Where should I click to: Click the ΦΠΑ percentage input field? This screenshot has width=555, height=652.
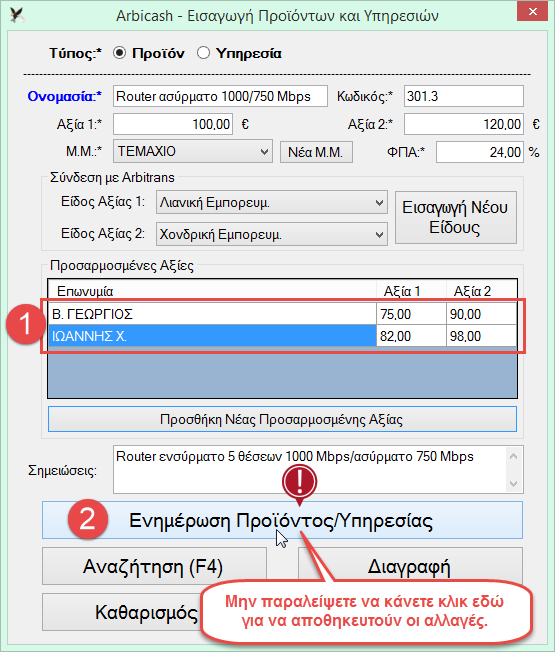point(479,152)
